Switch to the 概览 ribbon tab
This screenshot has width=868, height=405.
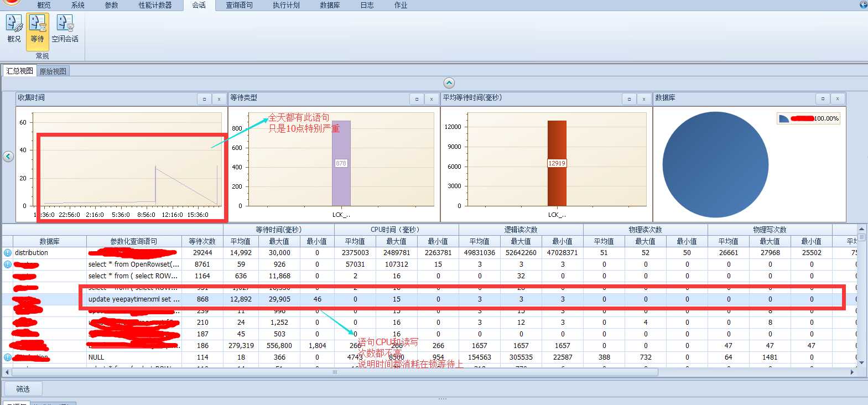point(44,5)
